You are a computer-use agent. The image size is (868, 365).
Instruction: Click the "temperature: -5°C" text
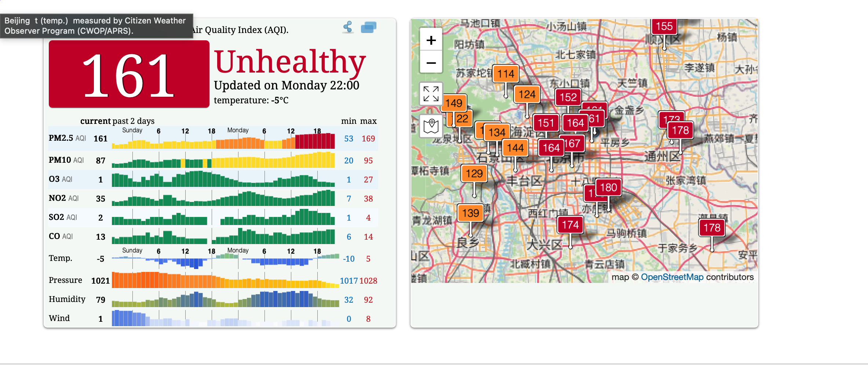coord(251,100)
